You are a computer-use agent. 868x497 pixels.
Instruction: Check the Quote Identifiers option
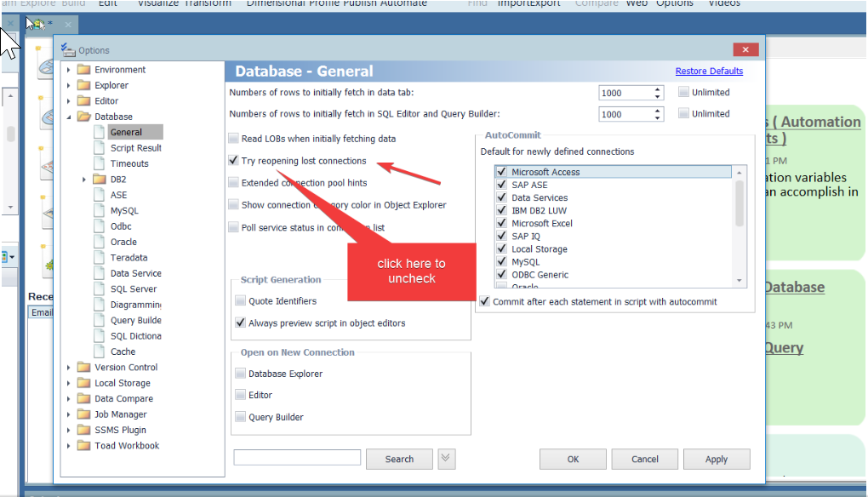point(241,300)
